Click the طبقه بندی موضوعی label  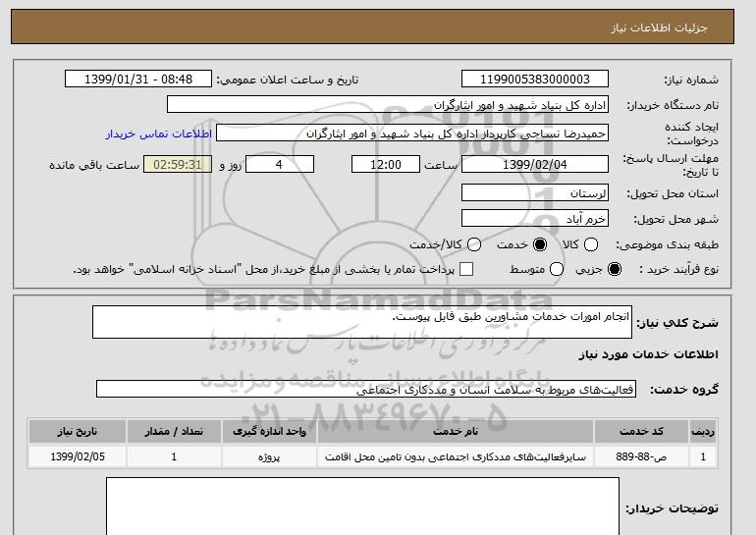click(x=667, y=244)
